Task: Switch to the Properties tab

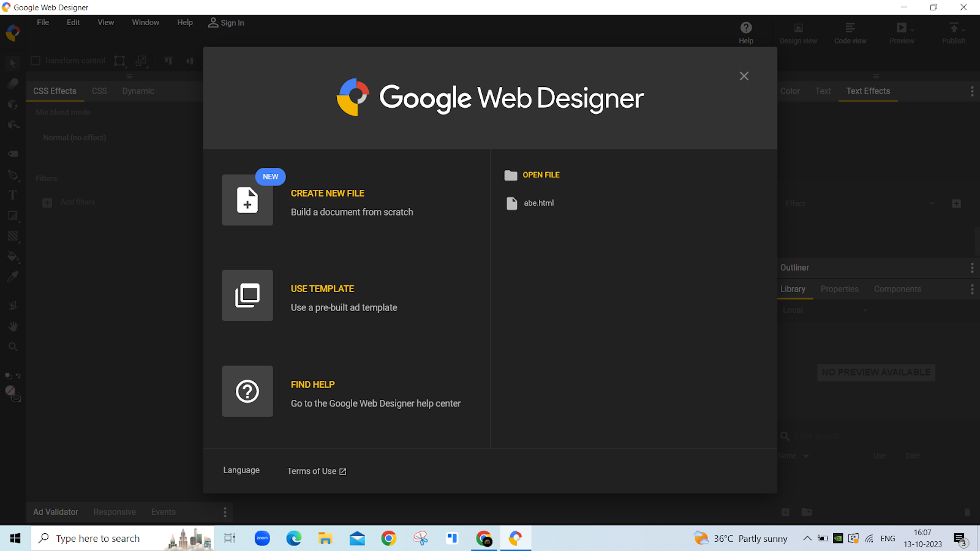Action: point(839,289)
